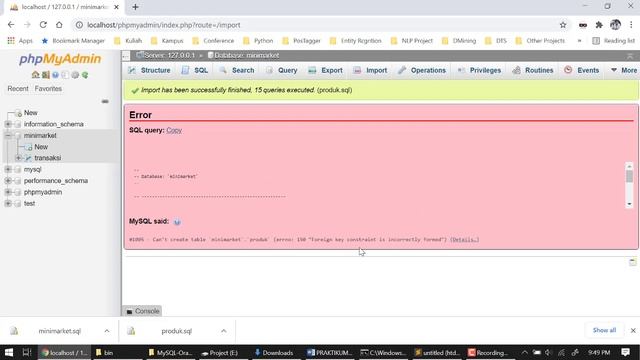Open phpMyAdmin documentation help icon

point(55,75)
